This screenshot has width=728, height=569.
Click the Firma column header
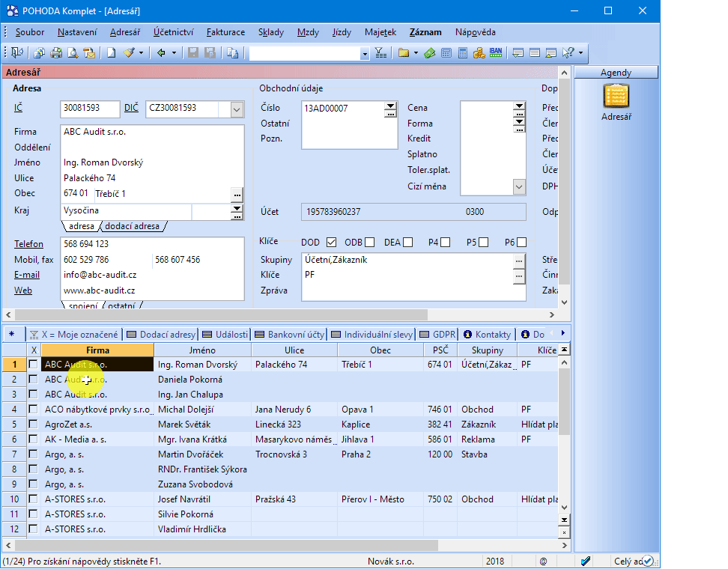[97, 350]
